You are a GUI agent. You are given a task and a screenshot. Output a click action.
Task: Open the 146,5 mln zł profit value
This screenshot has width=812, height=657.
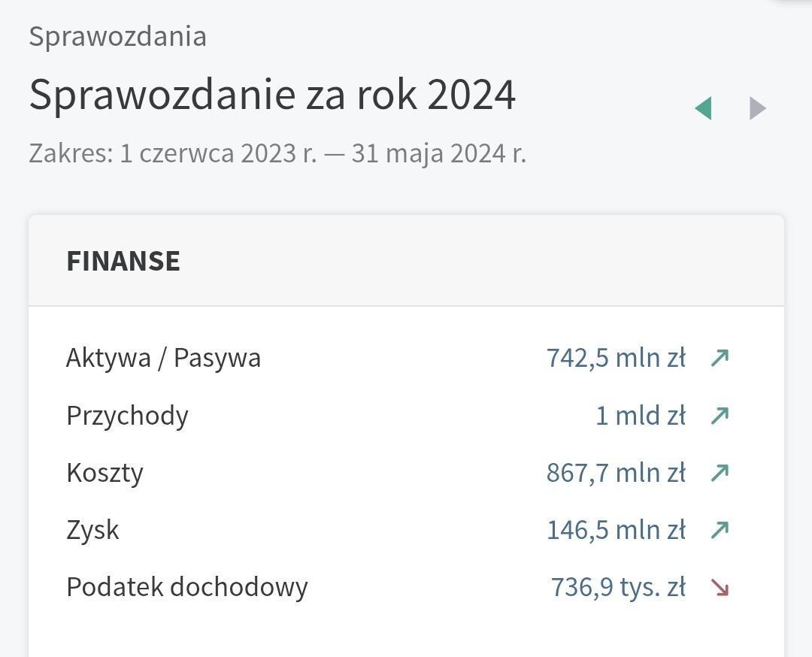(616, 530)
